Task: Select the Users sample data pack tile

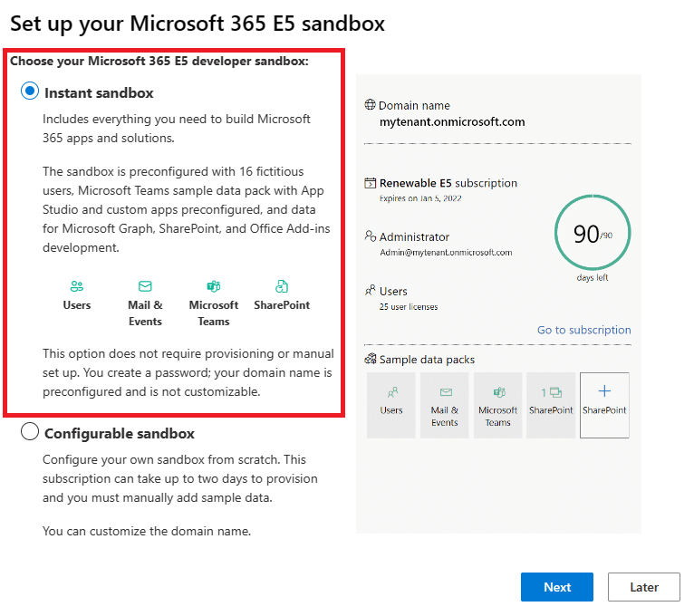Action: click(x=391, y=405)
